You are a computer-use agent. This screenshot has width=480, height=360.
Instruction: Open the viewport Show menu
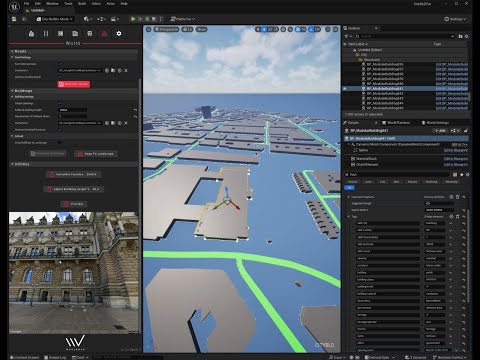201,29
